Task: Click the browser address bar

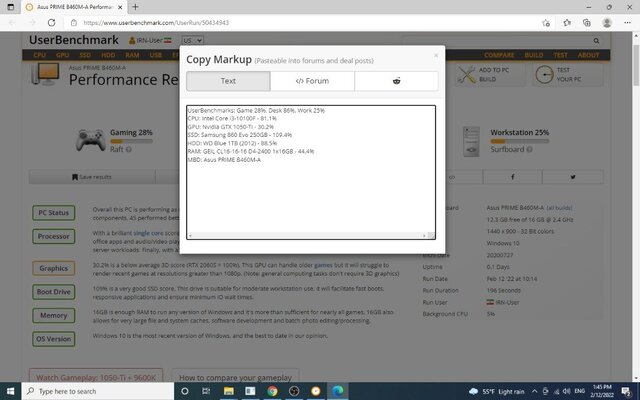Action: point(302,23)
